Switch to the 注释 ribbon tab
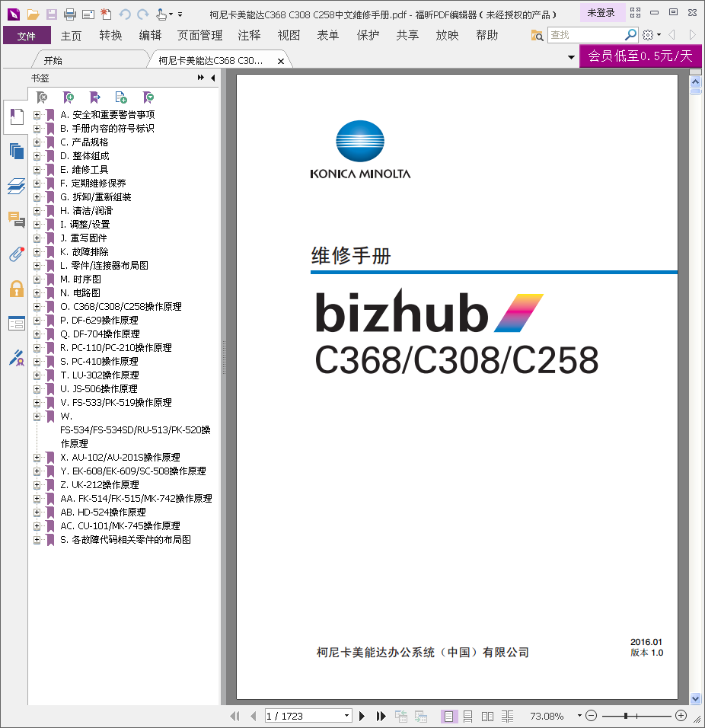 pyautogui.click(x=249, y=35)
